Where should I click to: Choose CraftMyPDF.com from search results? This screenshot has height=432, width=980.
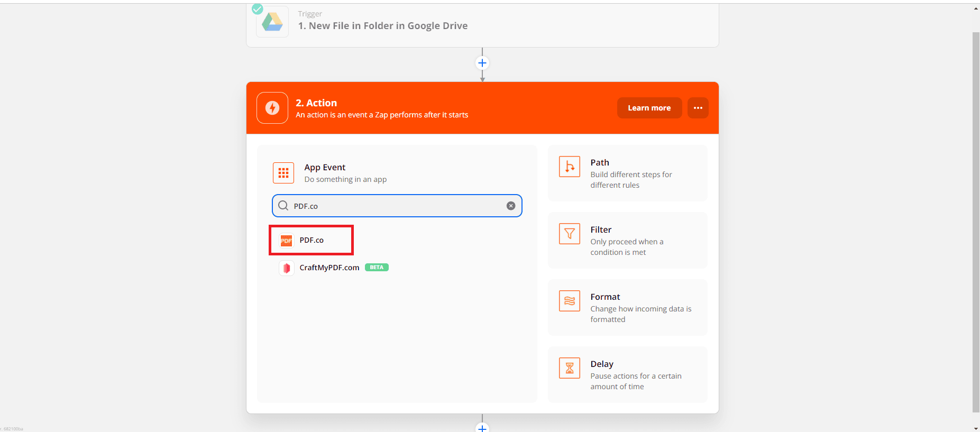(x=329, y=268)
